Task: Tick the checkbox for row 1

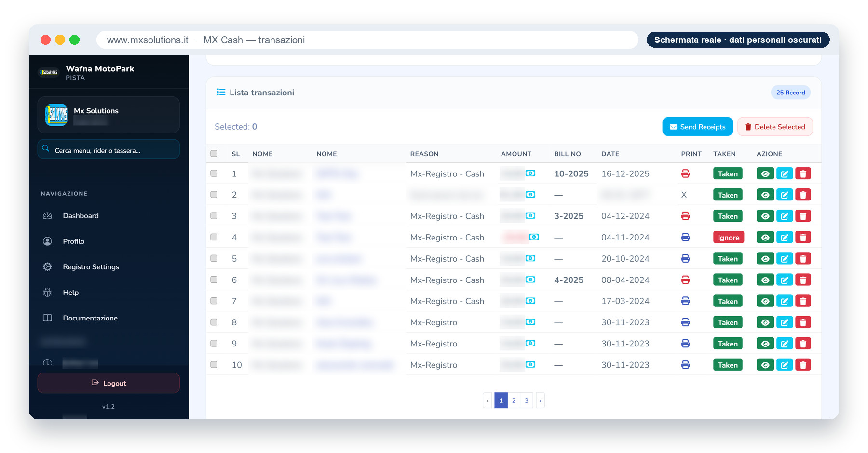Action: tap(214, 173)
